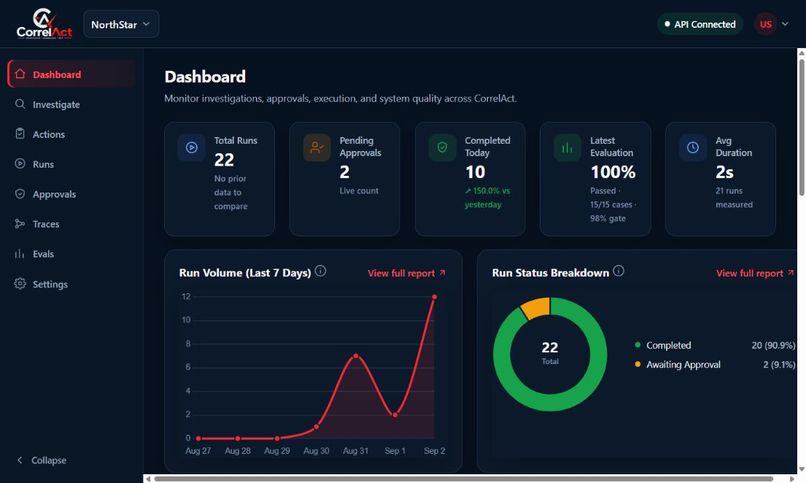This screenshot has height=483, width=806.
Task: Click the scroll down arrow
Action: (801, 469)
